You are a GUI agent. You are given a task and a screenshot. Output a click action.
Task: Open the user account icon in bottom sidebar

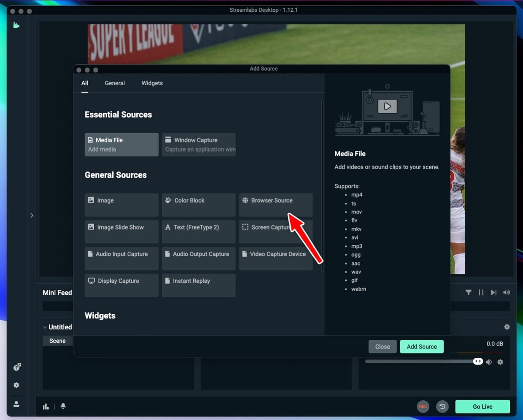16,404
